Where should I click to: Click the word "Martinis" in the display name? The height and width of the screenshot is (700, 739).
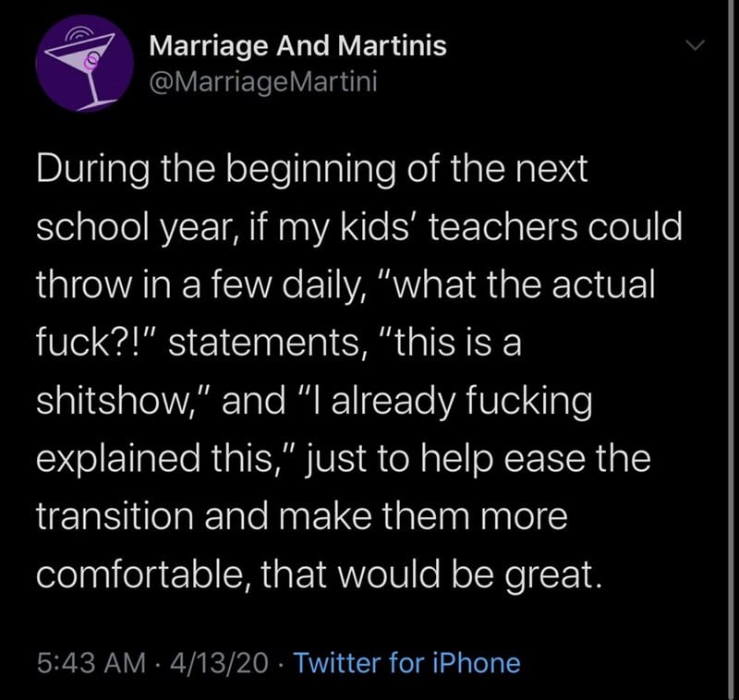click(x=392, y=46)
